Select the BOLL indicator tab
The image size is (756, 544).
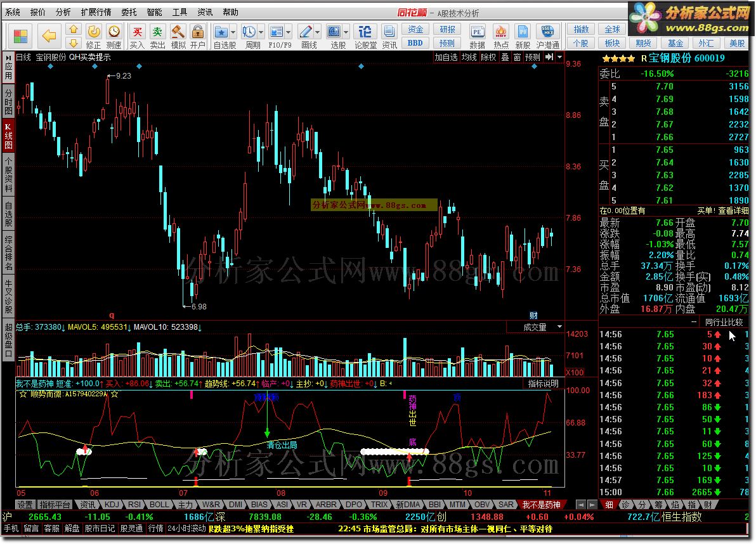(159, 505)
